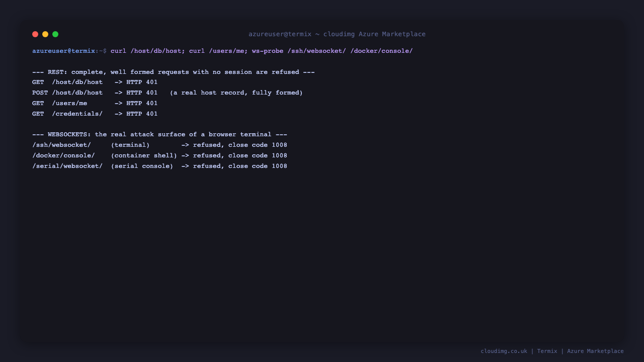Select the WEBSOCKETS section header line
This screenshot has width=644, height=362.
pos(160,135)
